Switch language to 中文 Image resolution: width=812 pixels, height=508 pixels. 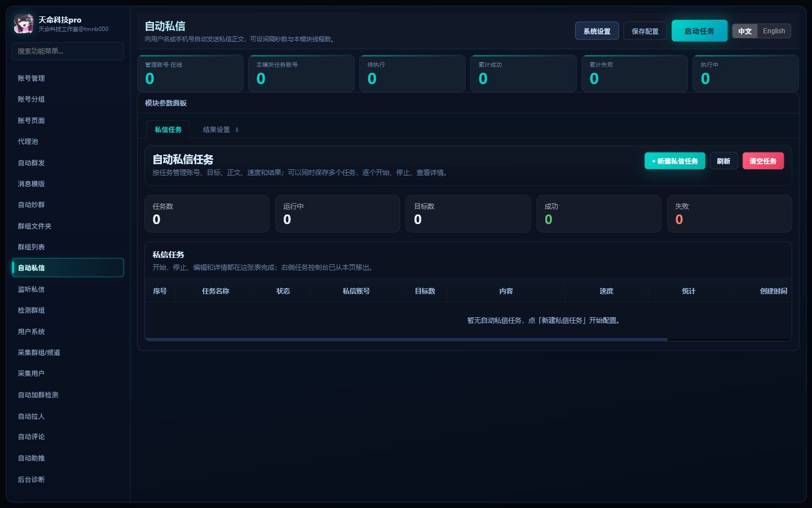[745, 31]
